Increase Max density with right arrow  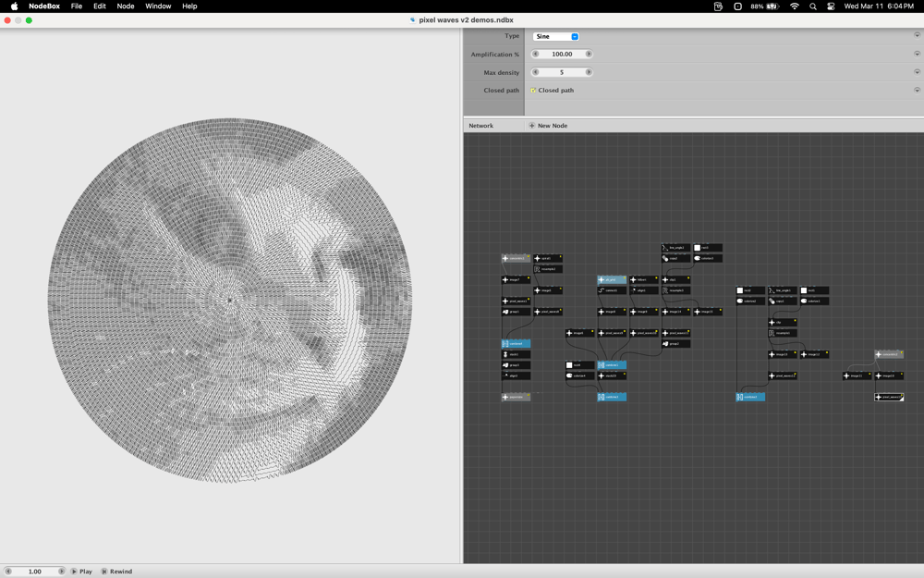(588, 72)
